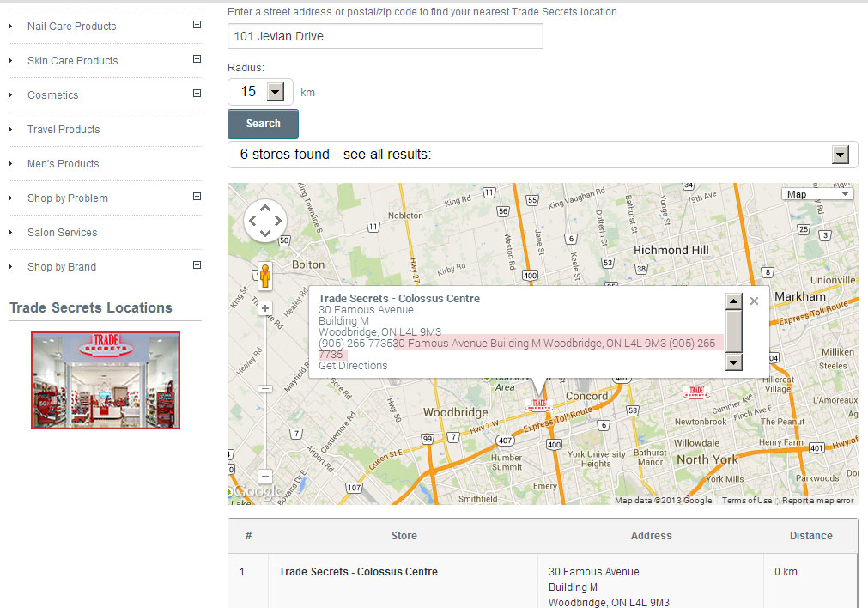Screen dimensions: 868x608
Task: Pan map down with the arrow control
Action: click(x=265, y=233)
